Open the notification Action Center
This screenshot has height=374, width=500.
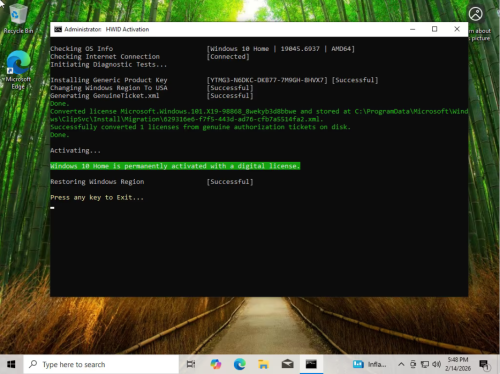484,364
